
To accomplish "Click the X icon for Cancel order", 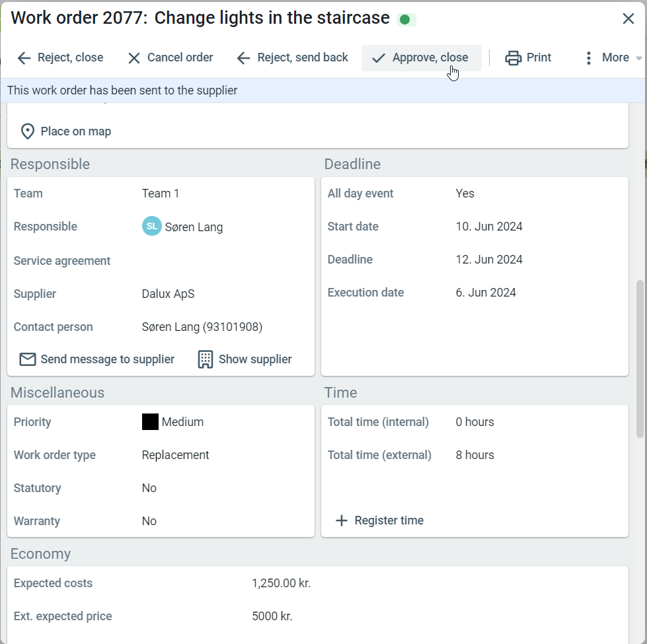I will coord(134,58).
